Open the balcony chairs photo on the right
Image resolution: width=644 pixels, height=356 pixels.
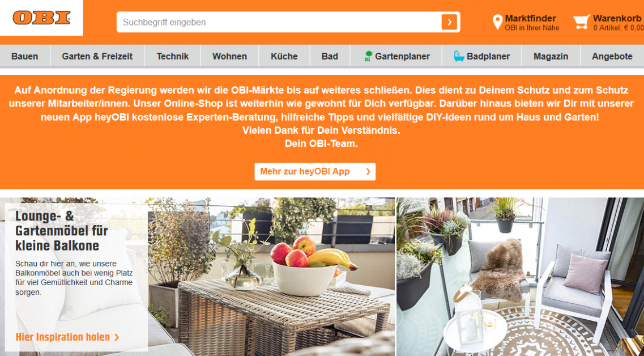click(x=520, y=277)
